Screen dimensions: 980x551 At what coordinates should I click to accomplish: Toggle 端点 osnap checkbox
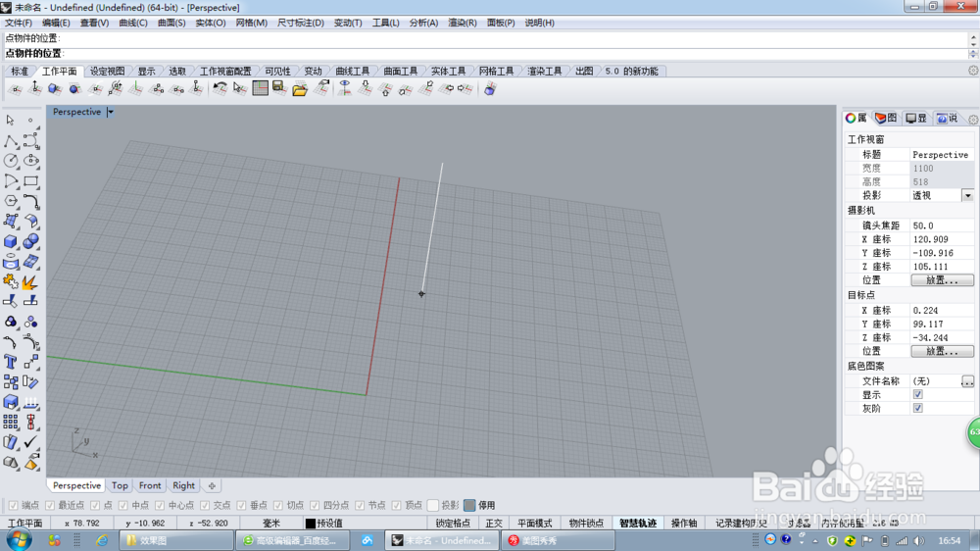point(13,505)
